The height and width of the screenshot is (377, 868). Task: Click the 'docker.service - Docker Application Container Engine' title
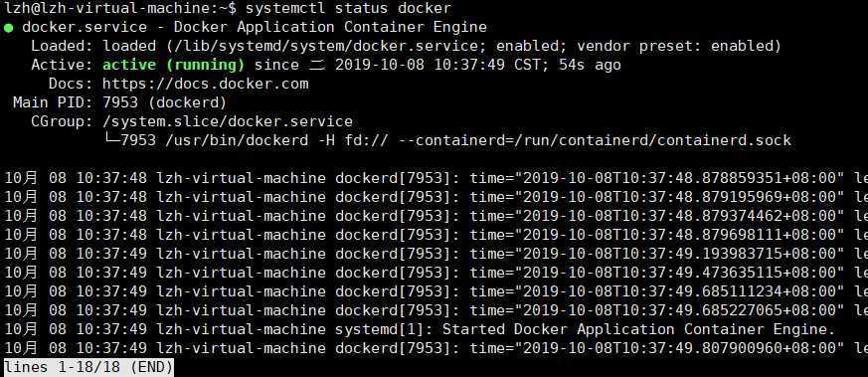255,27
